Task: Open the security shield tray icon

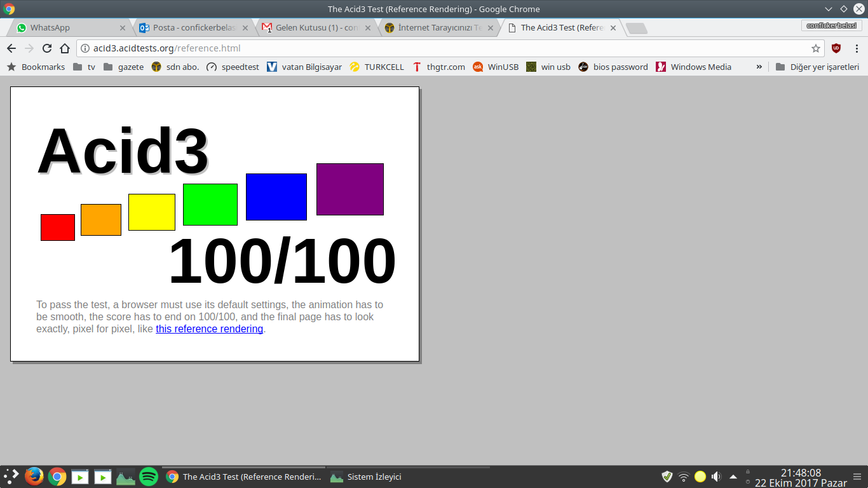Action: 667,477
